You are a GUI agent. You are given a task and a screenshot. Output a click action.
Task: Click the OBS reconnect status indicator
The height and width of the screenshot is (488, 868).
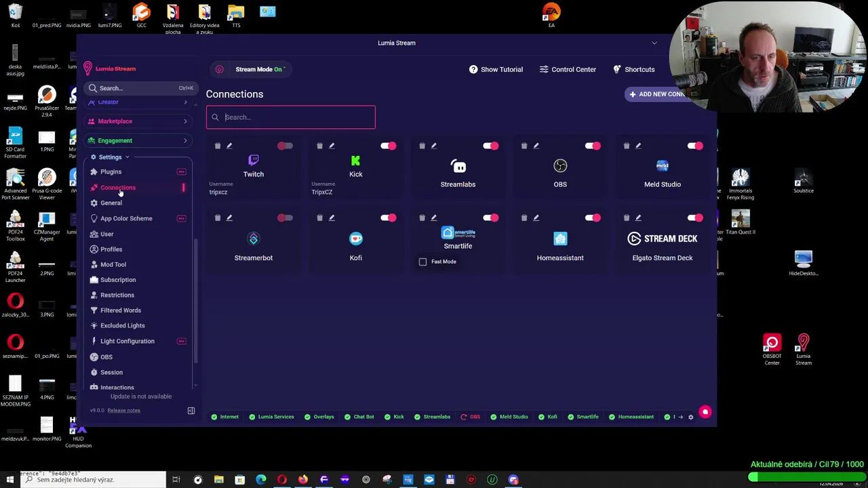[470, 417]
